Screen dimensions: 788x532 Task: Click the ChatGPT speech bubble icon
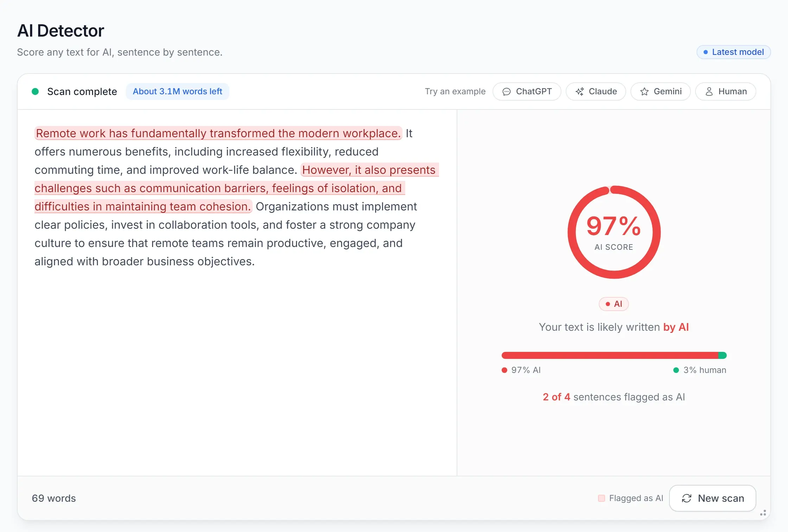pos(507,91)
